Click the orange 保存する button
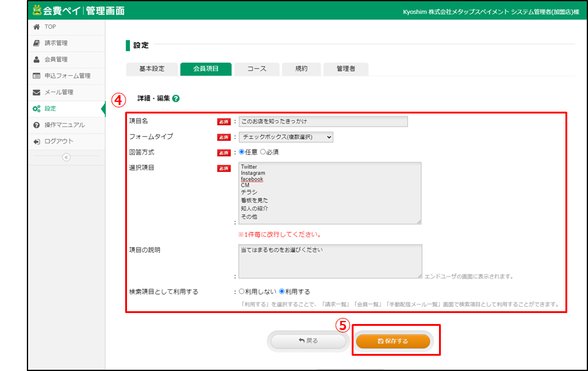The image size is (588, 371). [393, 341]
